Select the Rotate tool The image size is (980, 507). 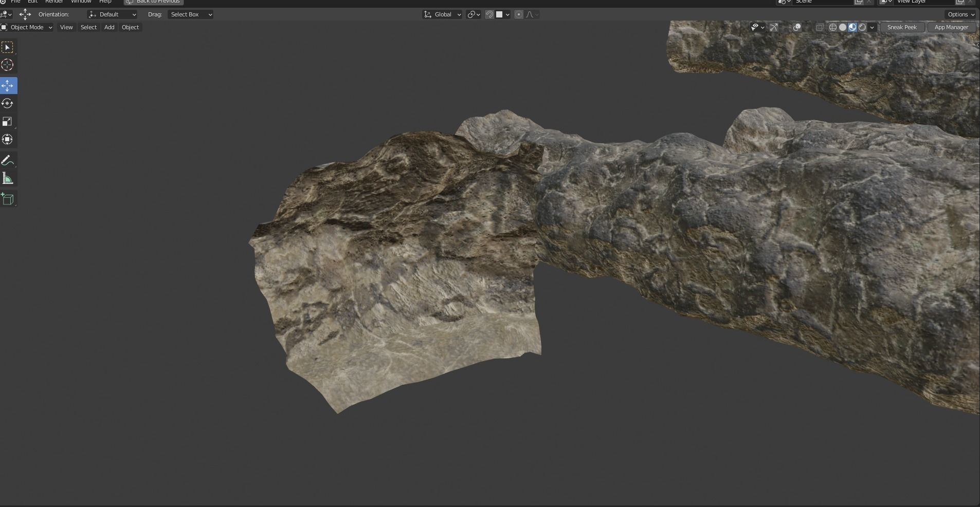pos(8,103)
